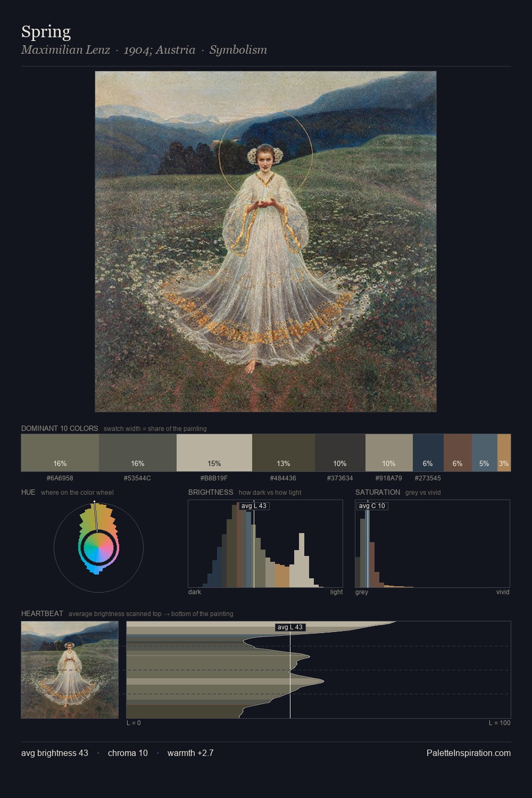This screenshot has width=532, height=798.
Task: Choose the #918A79 taupe swatch
Action: click(389, 453)
